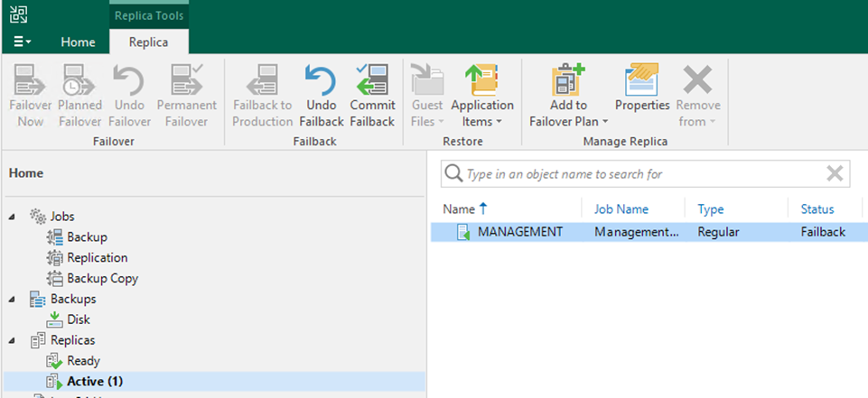Collapse the Replicas tree node
Viewport: 868px width, 398px height.
point(13,340)
